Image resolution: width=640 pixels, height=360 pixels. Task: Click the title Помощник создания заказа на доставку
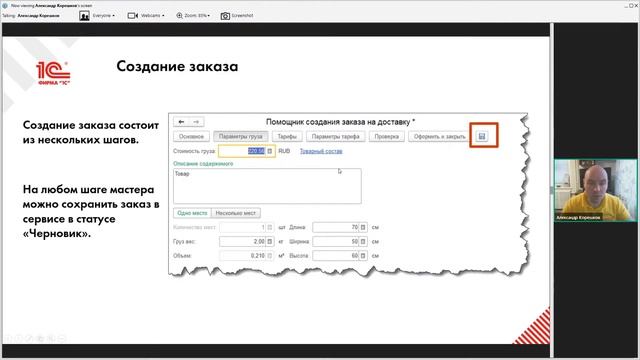coord(340,122)
